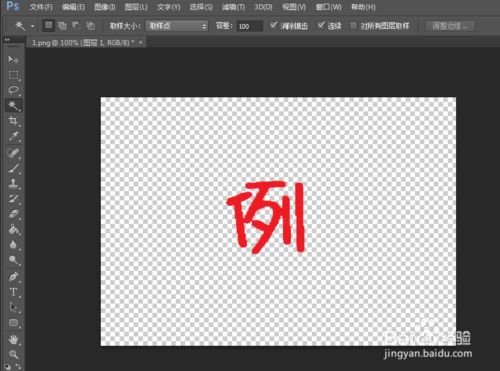Select the History Brush tool
This screenshot has height=371, width=500.
tap(13, 199)
